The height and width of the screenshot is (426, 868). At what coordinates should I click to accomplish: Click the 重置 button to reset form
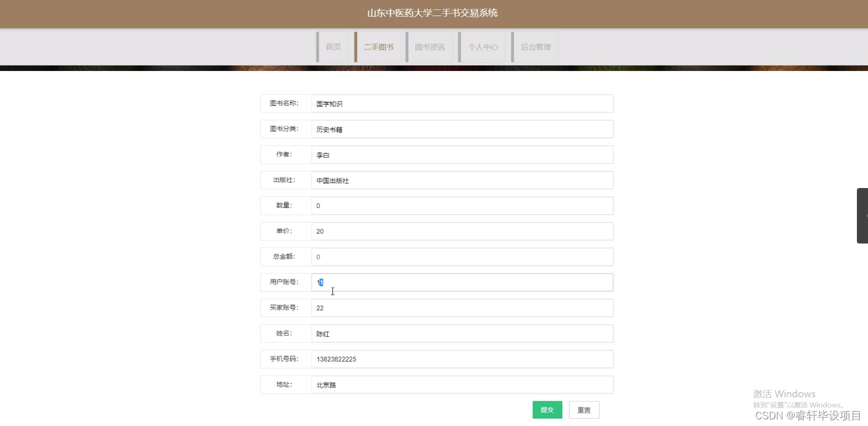point(583,409)
